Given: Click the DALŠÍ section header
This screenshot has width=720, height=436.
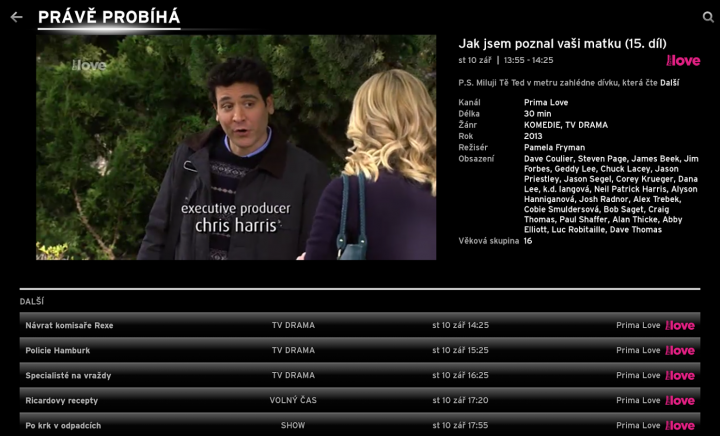Looking at the screenshot, I should (32, 302).
